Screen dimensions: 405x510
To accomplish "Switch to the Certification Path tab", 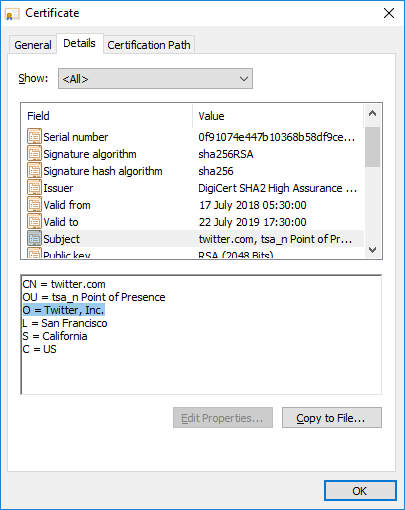I will click(x=149, y=45).
